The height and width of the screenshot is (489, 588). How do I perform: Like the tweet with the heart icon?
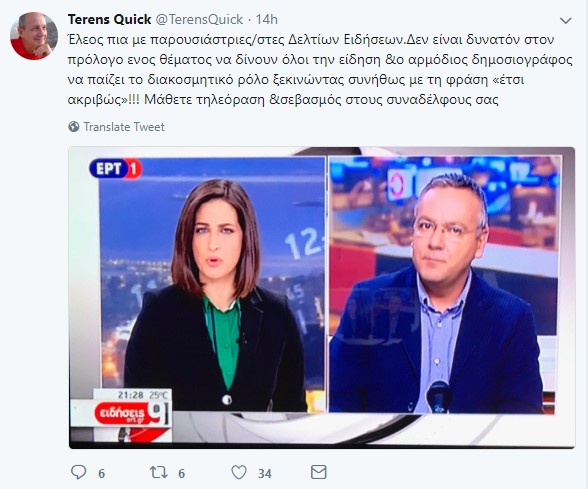pyautogui.click(x=239, y=472)
